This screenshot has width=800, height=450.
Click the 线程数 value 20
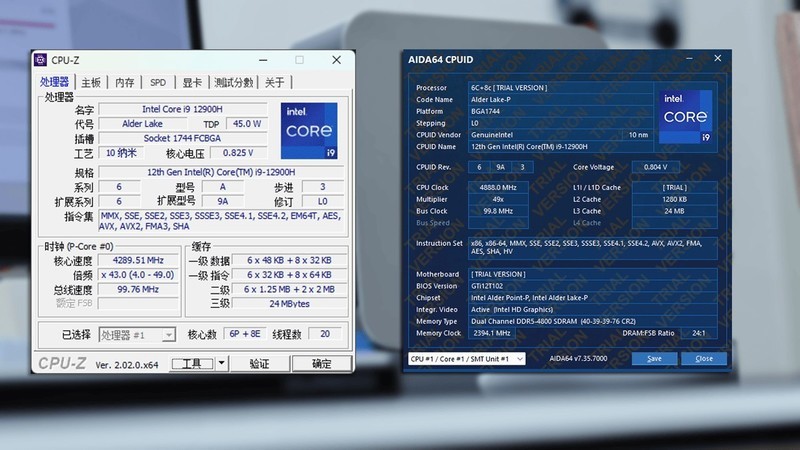pos(325,334)
